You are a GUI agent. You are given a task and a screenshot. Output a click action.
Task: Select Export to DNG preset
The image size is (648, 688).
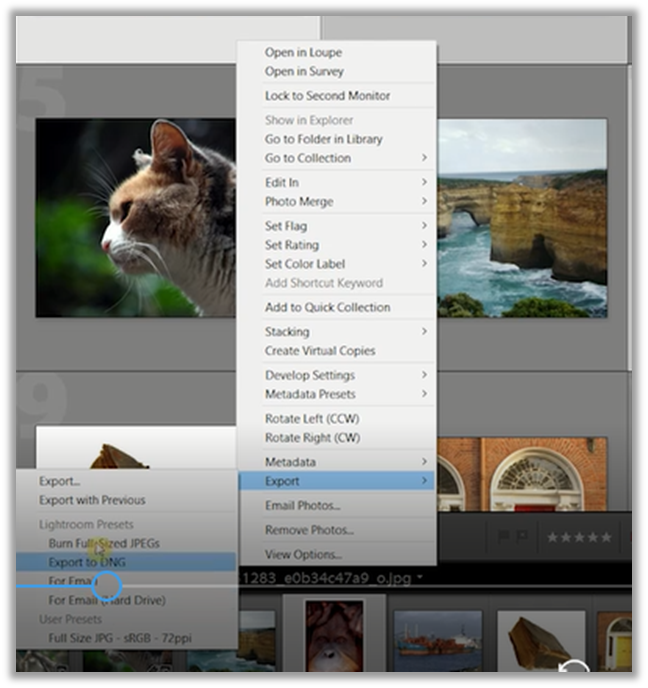click(87, 562)
